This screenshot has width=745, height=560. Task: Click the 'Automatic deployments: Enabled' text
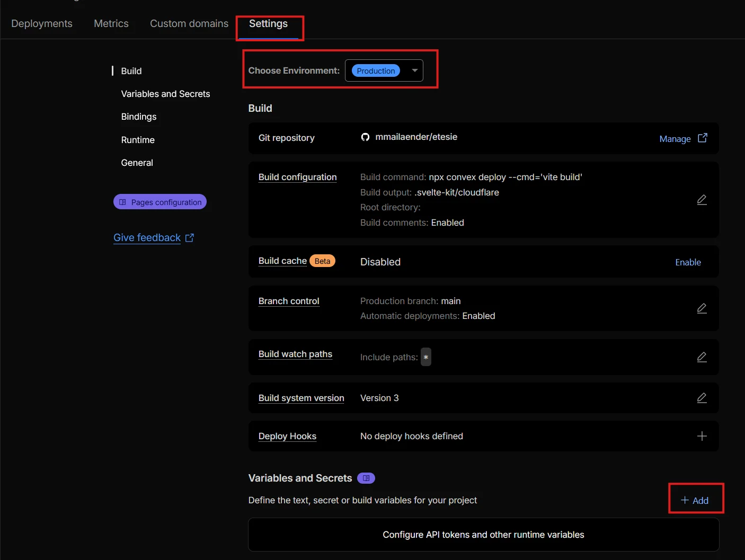tap(428, 316)
